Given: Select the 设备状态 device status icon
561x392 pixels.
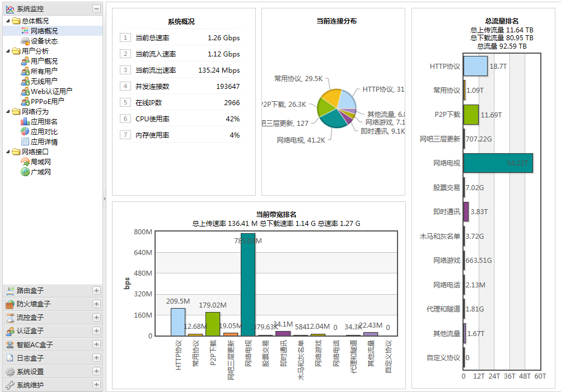Looking at the screenshot, I should coord(25,41).
